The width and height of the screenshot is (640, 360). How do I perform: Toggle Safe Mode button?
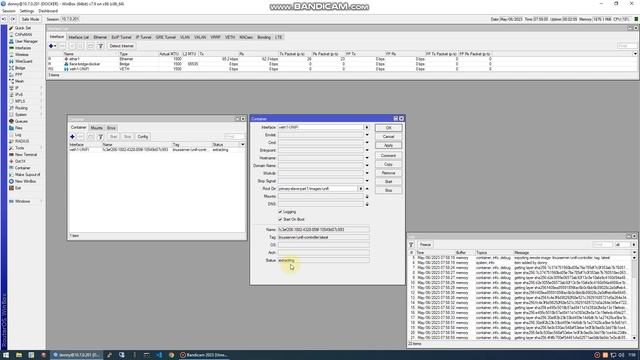[30, 19]
